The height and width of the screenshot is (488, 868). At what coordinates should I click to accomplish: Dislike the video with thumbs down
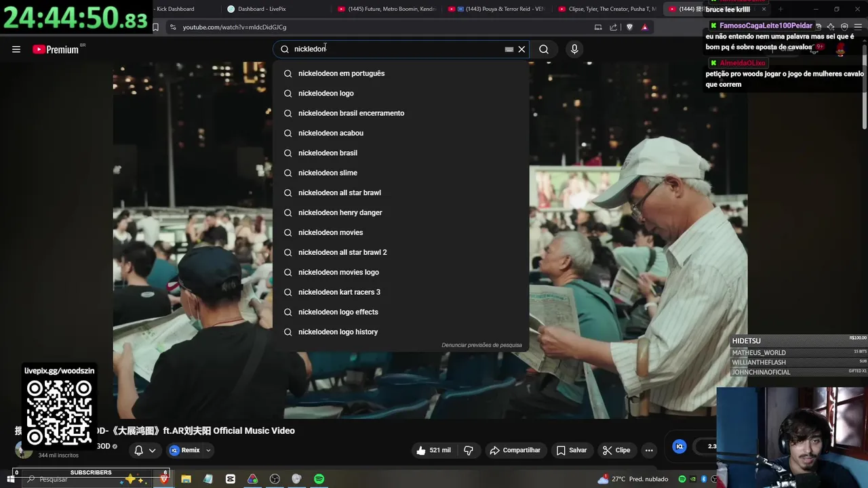[469, 450]
